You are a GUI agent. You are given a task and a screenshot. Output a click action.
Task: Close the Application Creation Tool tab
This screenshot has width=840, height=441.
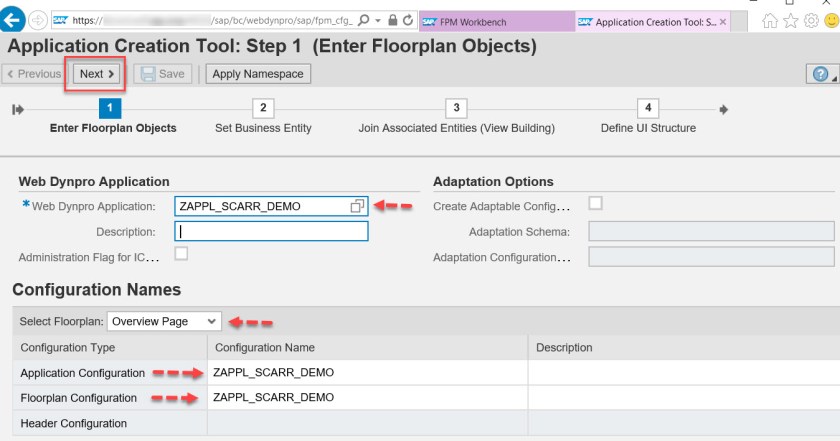point(724,22)
